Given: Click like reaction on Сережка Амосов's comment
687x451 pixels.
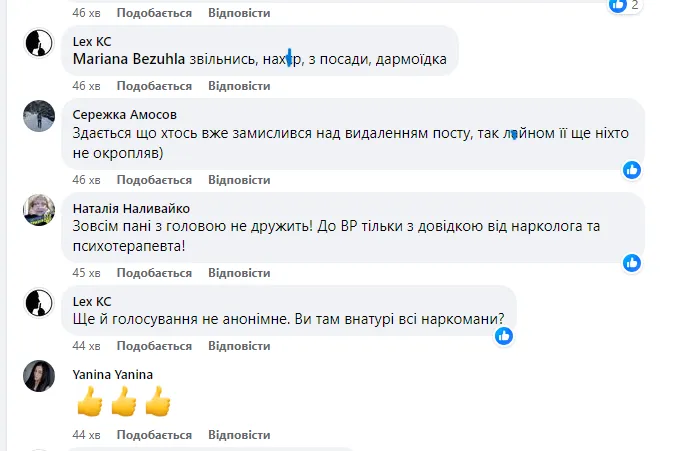Looking at the screenshot, I should click(632, 170).
